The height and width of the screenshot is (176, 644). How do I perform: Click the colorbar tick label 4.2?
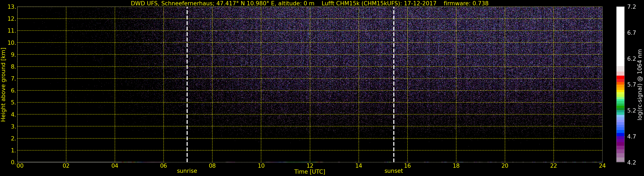(x=632, y=163)
